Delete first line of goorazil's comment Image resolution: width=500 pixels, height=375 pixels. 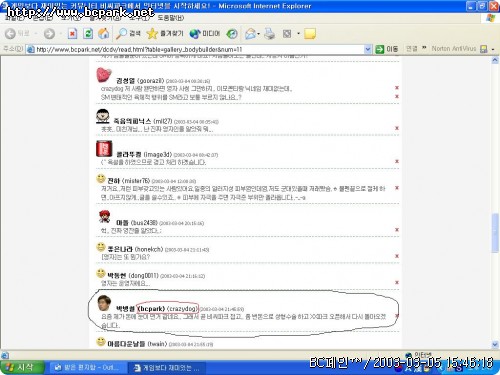[397, 88]
